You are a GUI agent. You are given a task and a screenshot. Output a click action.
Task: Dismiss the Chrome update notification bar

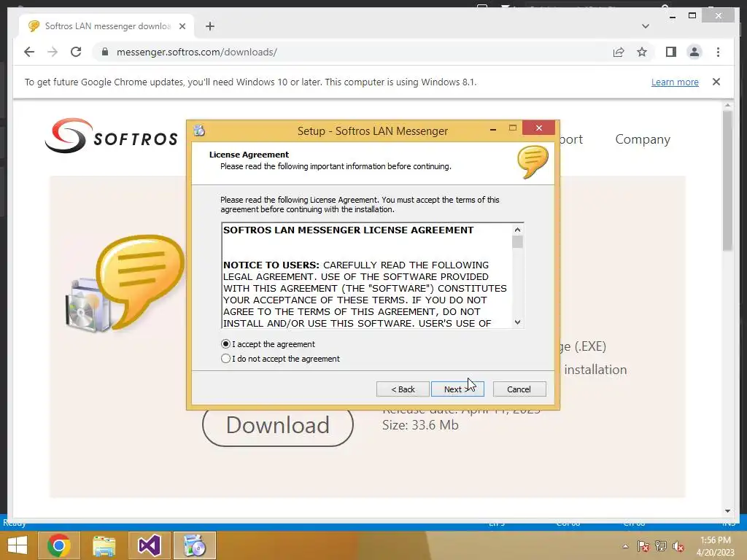coord(716,82)
